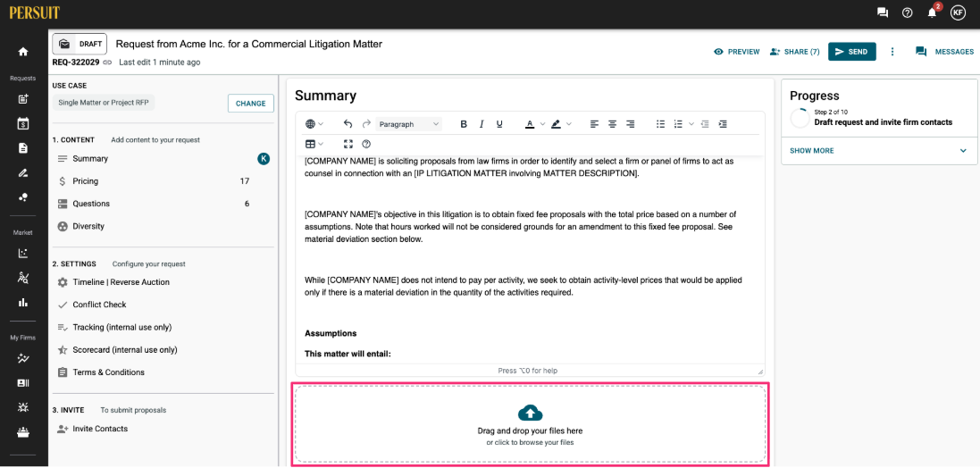Click PREVIEW in the header
Screen dimensions: 980x468
point(737,52)
